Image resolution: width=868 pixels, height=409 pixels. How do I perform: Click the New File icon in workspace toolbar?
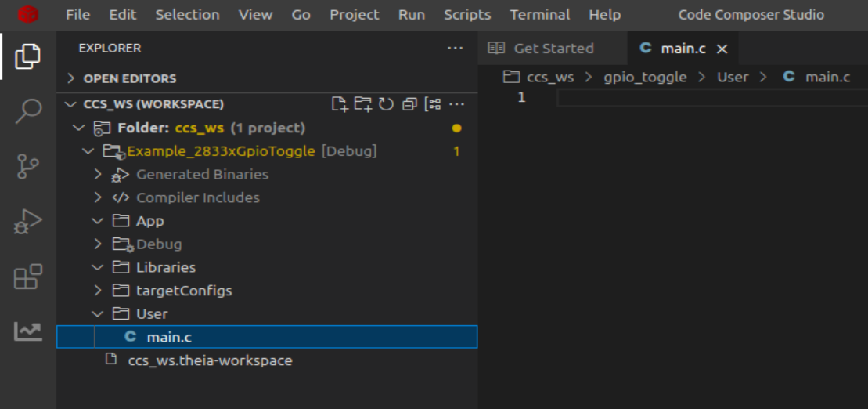point(340,104)
